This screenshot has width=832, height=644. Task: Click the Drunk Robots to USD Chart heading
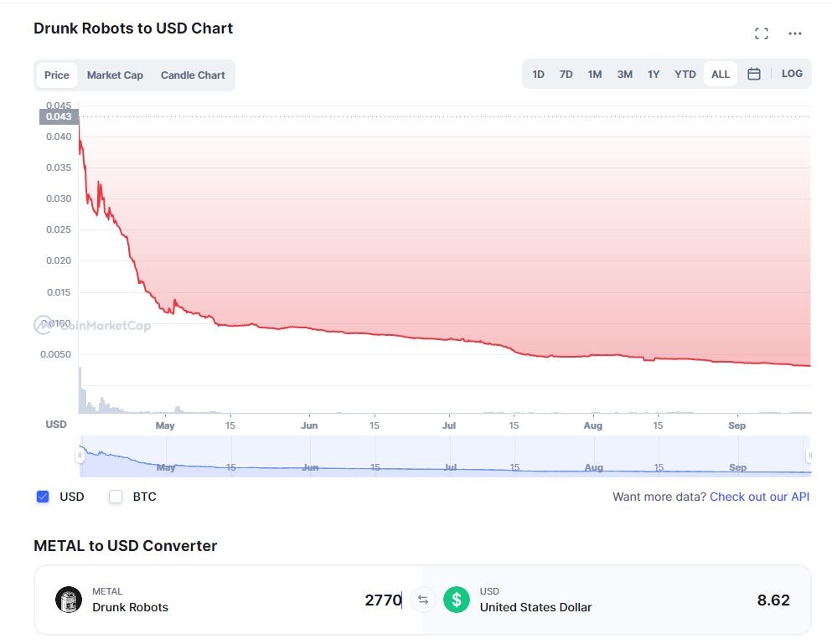point(133,28)
